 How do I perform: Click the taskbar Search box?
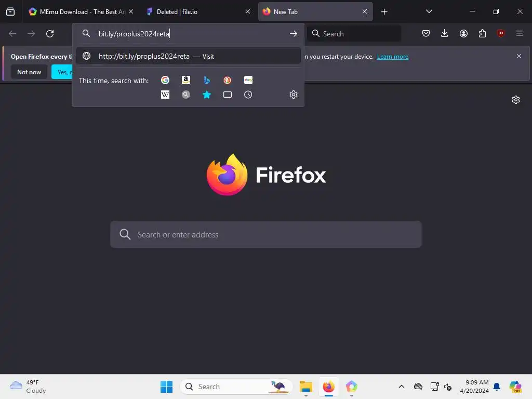(236, 387)
